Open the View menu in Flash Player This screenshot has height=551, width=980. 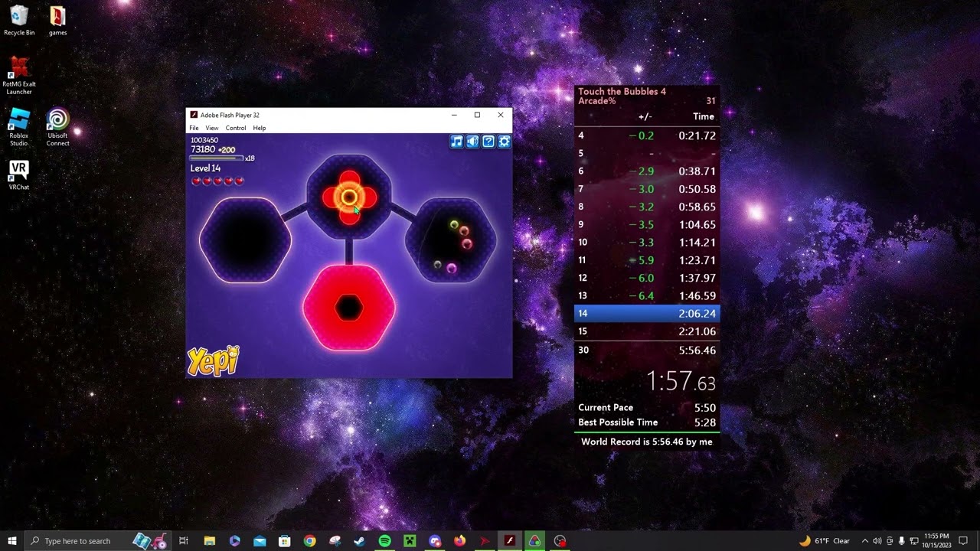coord(212,128)
